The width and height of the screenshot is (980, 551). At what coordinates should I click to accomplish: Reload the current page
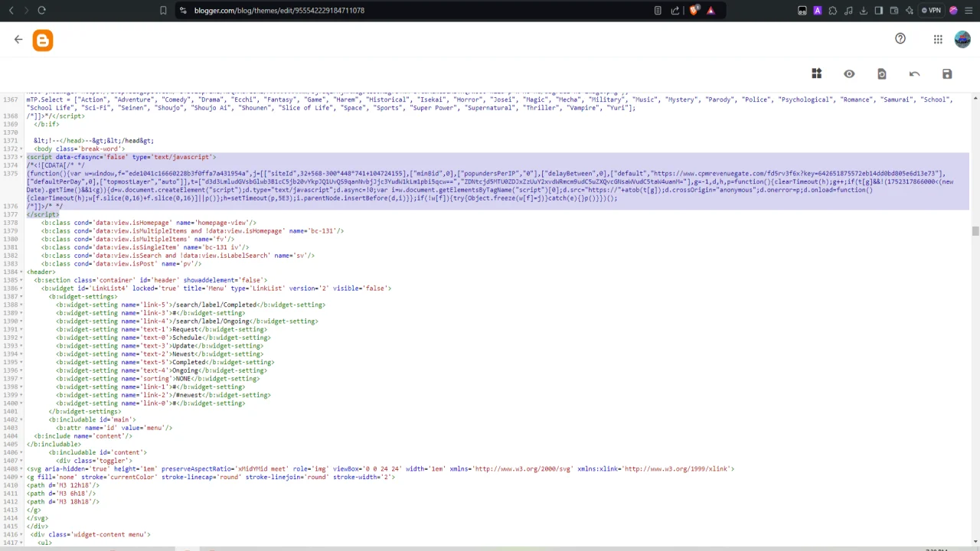pyautogui.click(x=41, y=10)
